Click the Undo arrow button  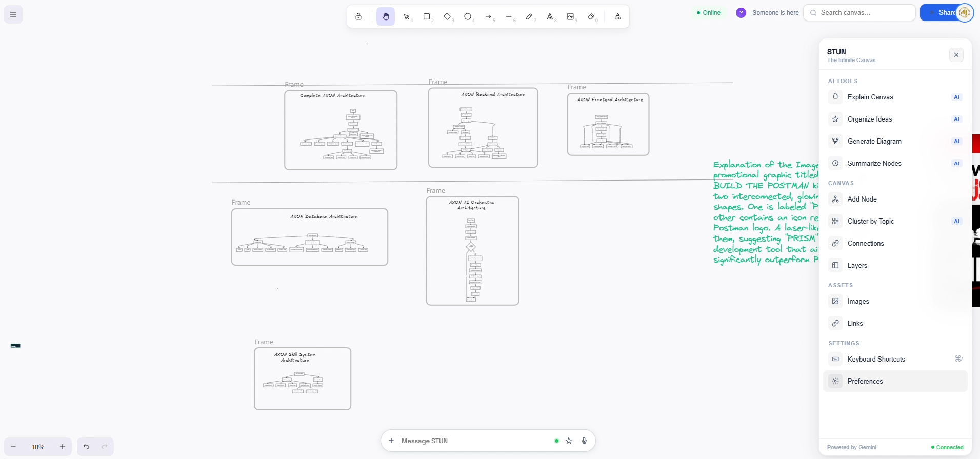(86, 447)
